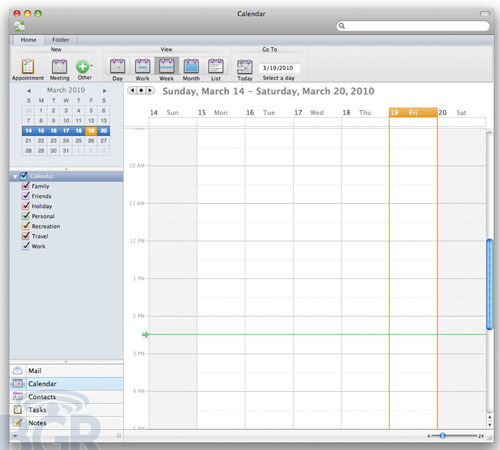Switch to Month view

pyautogui.click(x=191, y=70)
